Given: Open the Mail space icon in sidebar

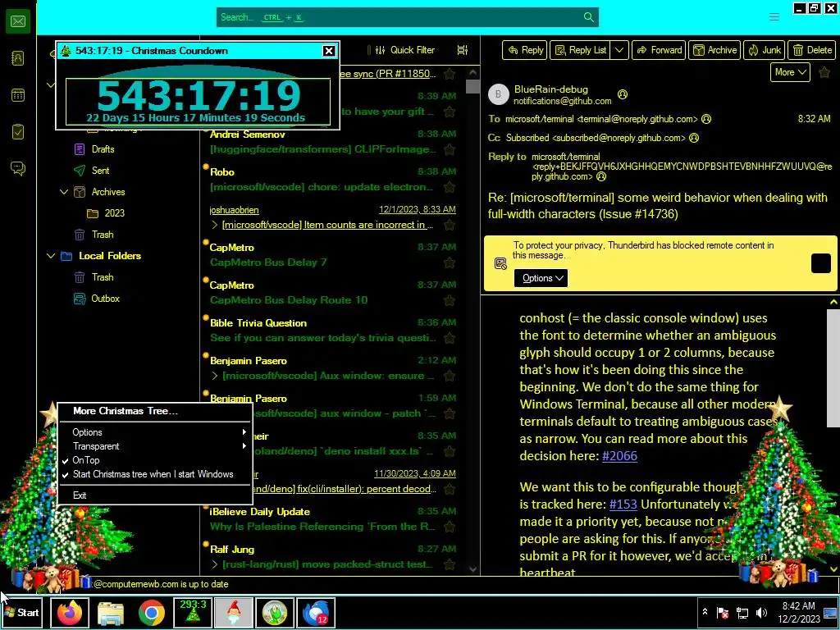Looking at the screenshot, I should 18,21.
